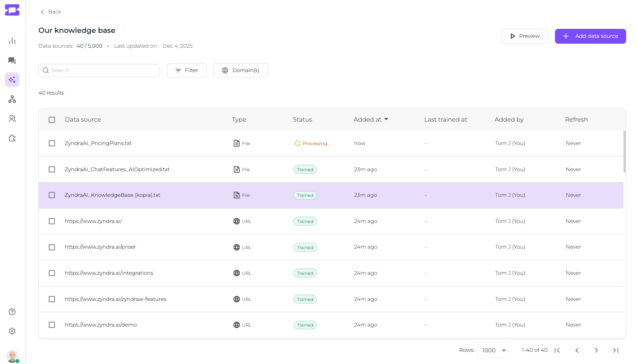Click the file icon for KnowledgeBase (kopia).txt
Viewport: 637px width, 364px height.
(x=237, y=195)
